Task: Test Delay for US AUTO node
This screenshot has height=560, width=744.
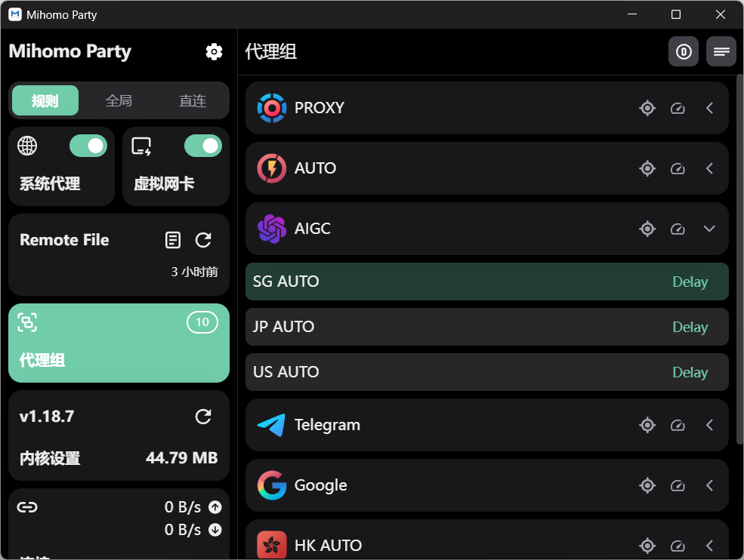Action: [x=690, y=372]
